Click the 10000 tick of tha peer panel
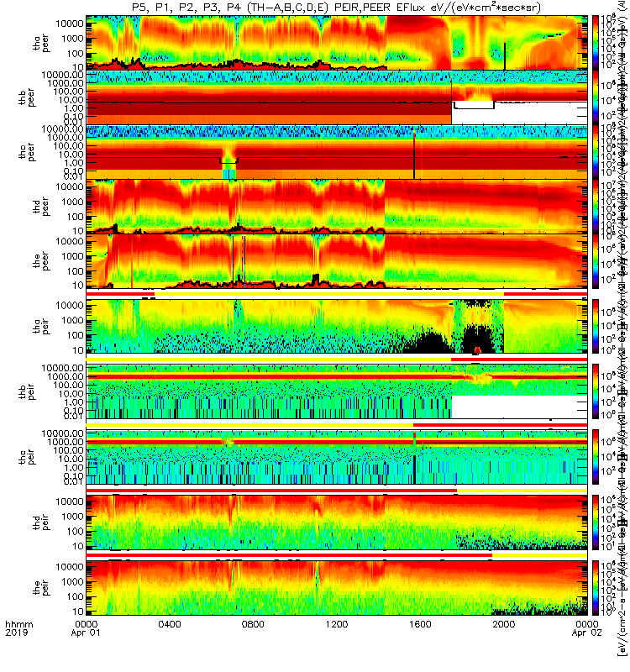This screenshot has width=630, height=672. (70, 24)
